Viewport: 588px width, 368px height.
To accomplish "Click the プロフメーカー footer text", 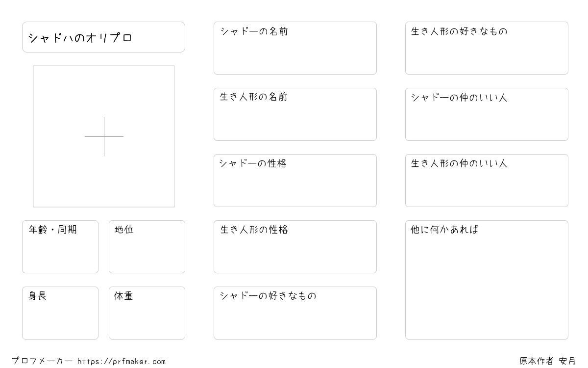I will click(x=42, y=361).
